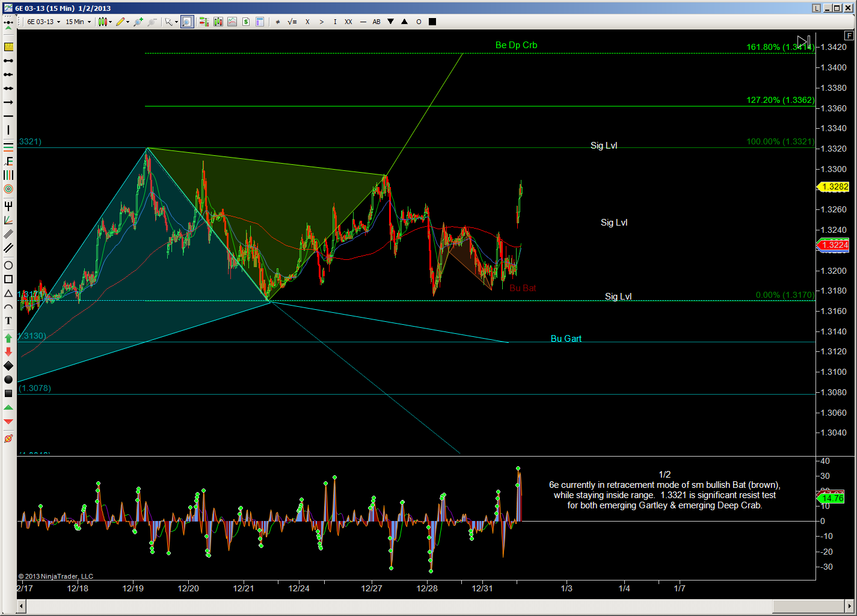Click the square root toolbar button
The image size is (857, 616).
[x=292, y=22]
